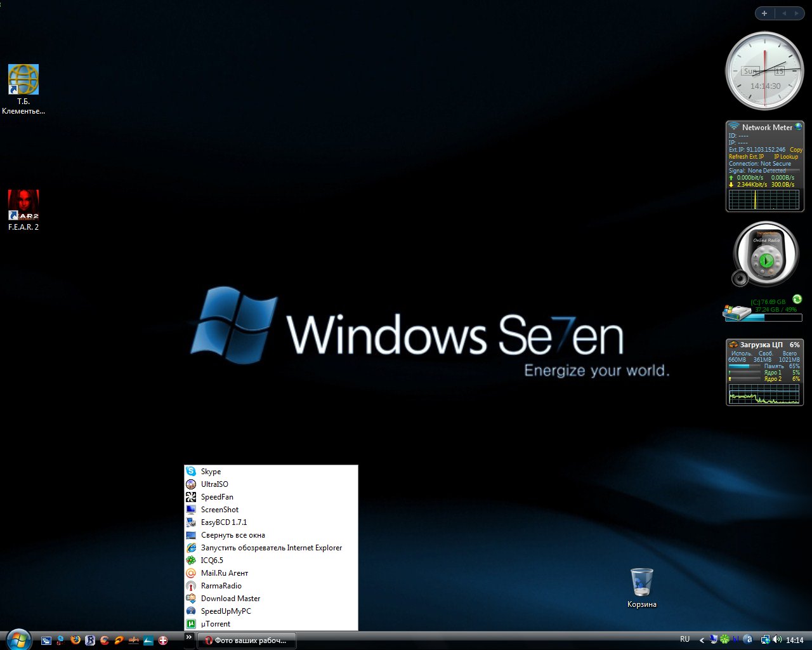Click the red cross quick launch icon
The image size is (812, 650).
click(163, 640)
